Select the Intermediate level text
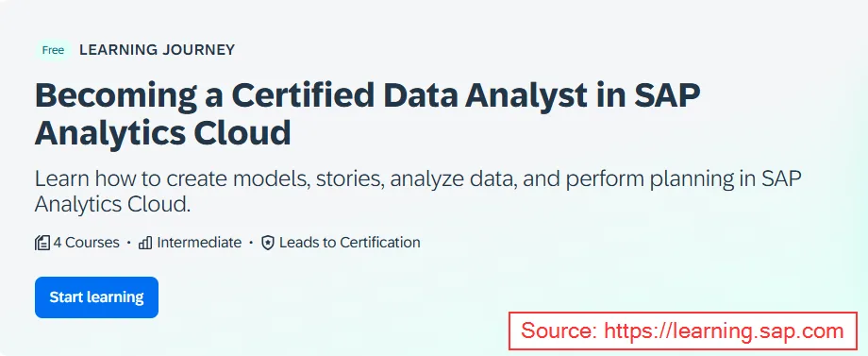The height and width of the screenshot is (356, 868). click(x=199, y=243)
